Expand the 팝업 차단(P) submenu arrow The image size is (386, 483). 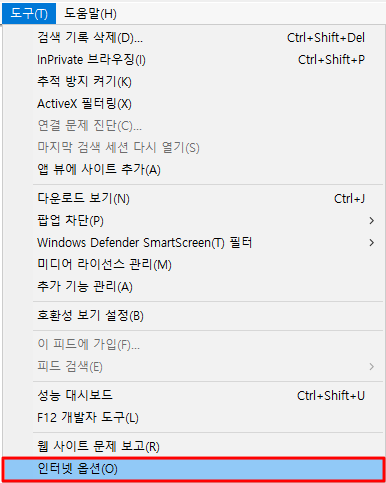coord(372,221)
